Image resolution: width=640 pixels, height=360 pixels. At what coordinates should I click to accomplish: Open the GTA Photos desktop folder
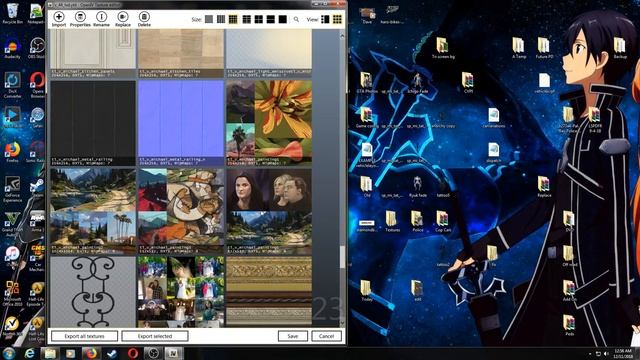click(x=366, y=82)
